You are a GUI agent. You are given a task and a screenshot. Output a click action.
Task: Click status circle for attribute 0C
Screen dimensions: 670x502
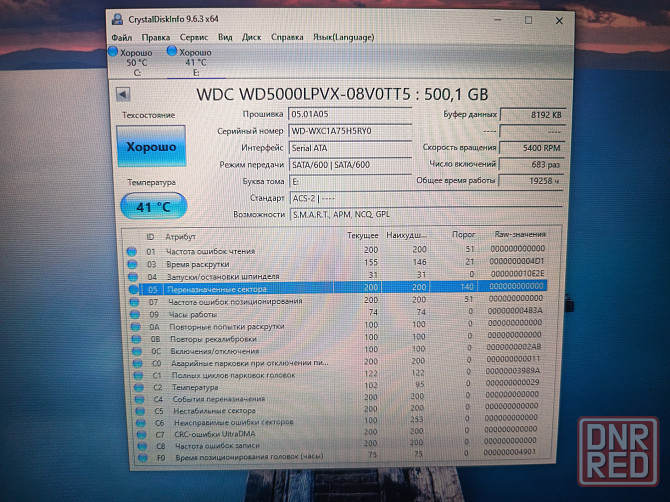137,351
